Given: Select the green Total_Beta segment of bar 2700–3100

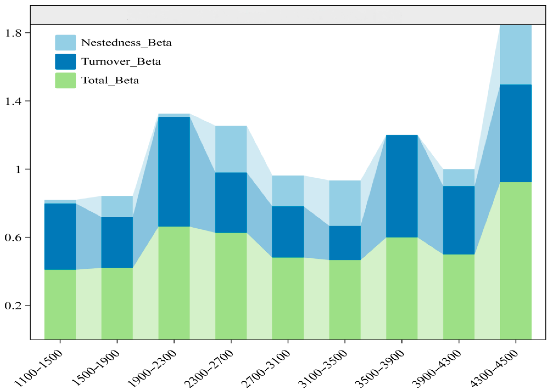Looking at the screenshot, I should pyautogui.click(x=288, y=299).
